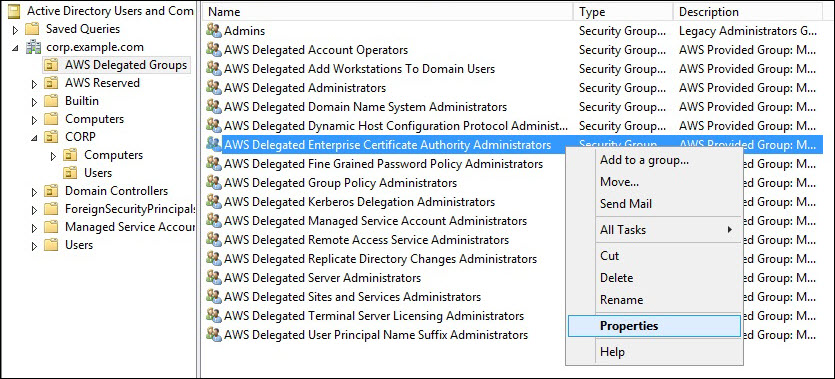Click the Group Policy Administrators group icon
Image resolution: width=835 pixels, height=379 pixels.
pos(214,183)
